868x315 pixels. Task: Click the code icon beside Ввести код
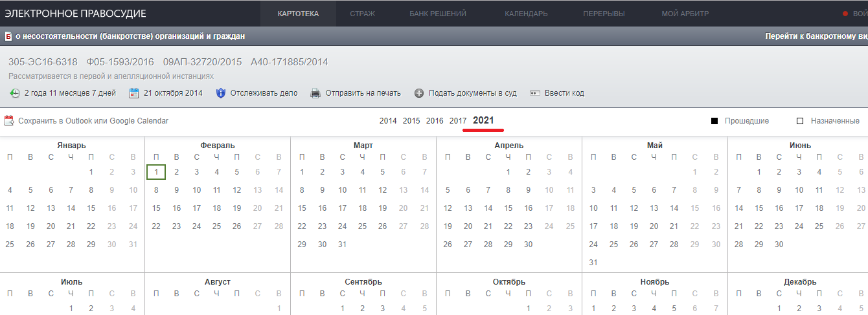535,93
